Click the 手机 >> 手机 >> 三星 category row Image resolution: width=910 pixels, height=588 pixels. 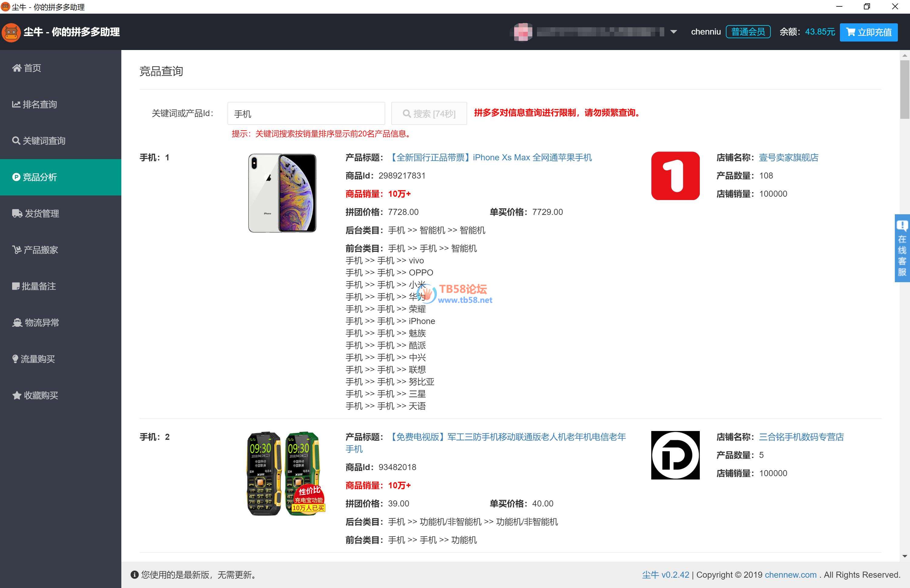[x=386, y=394]
